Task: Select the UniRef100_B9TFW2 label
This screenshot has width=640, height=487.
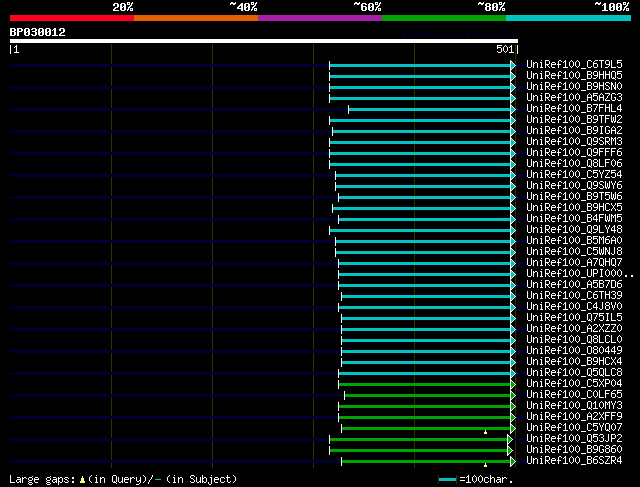Action: (574, 120)
